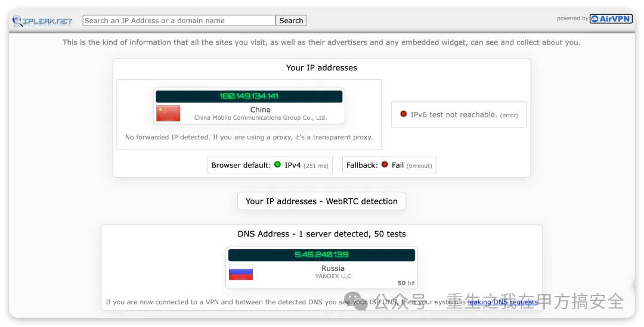Focus the IP address search field

(179, 20)
